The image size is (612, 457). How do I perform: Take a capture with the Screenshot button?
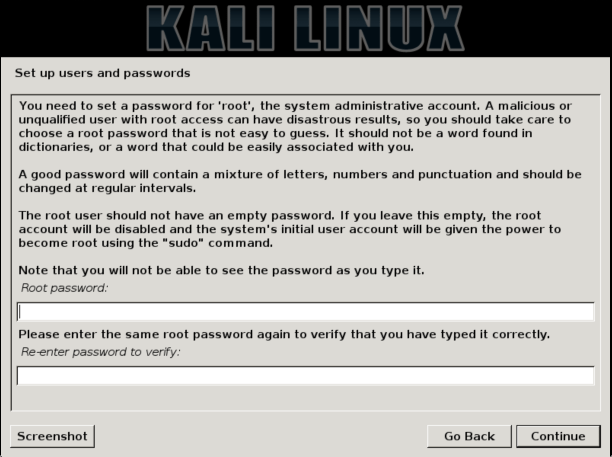(x=51, y=436)
